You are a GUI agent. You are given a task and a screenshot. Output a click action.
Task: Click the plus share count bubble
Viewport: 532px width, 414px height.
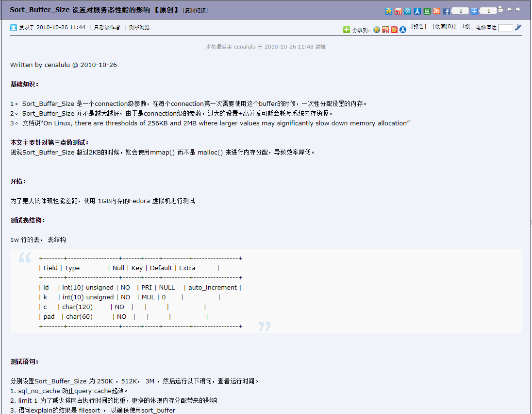tap(488, 11)
